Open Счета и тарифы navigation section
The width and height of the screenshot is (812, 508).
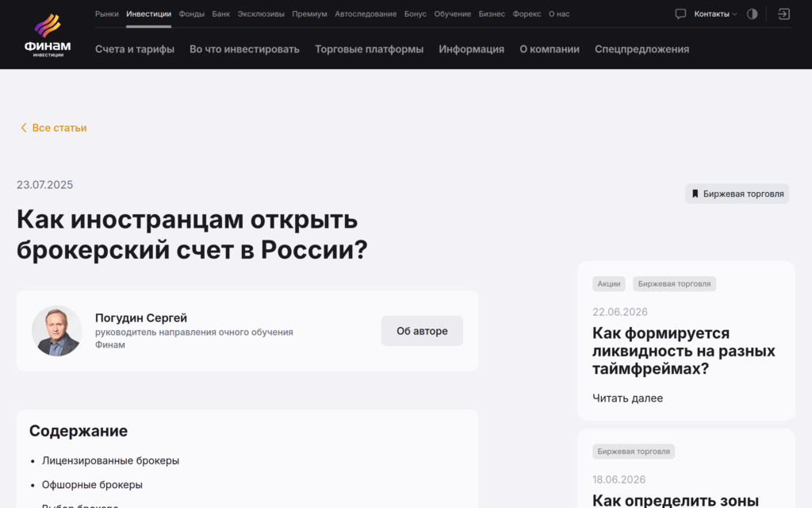click(135, 49)
